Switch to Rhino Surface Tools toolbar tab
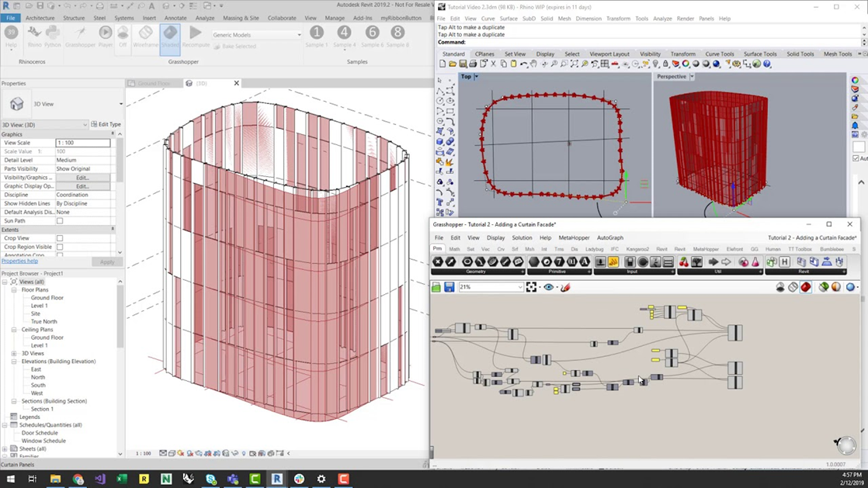The width and height of the screenshot is (868, 488). coord(759,54)
